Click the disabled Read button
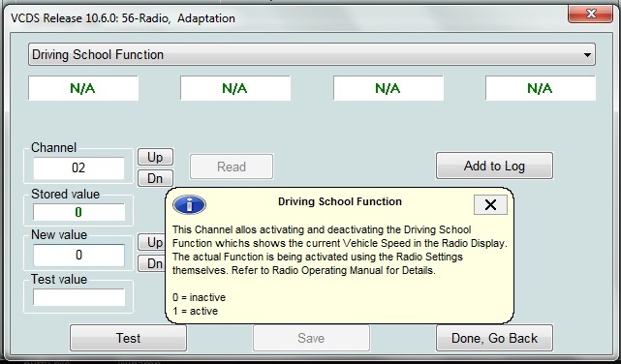 [x=232, y=167]
